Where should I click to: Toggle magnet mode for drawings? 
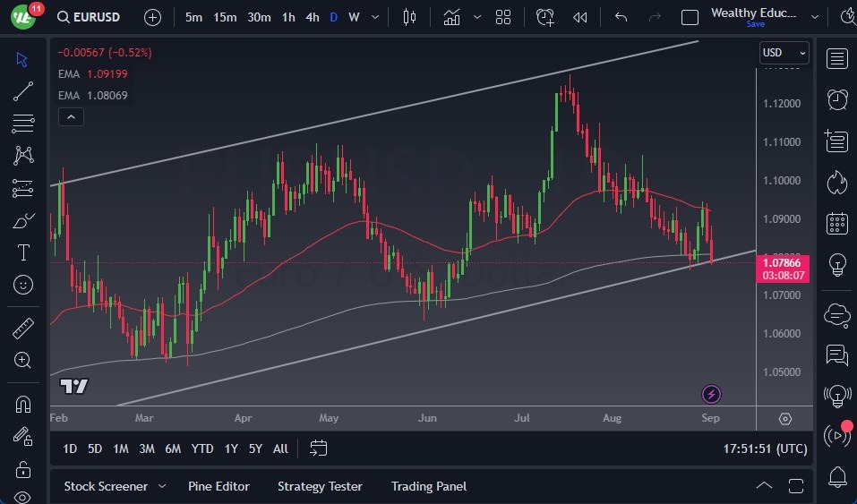(23, 404)
